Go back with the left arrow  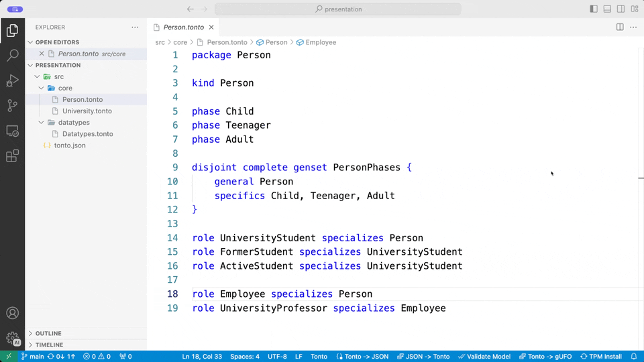point(190,9)
